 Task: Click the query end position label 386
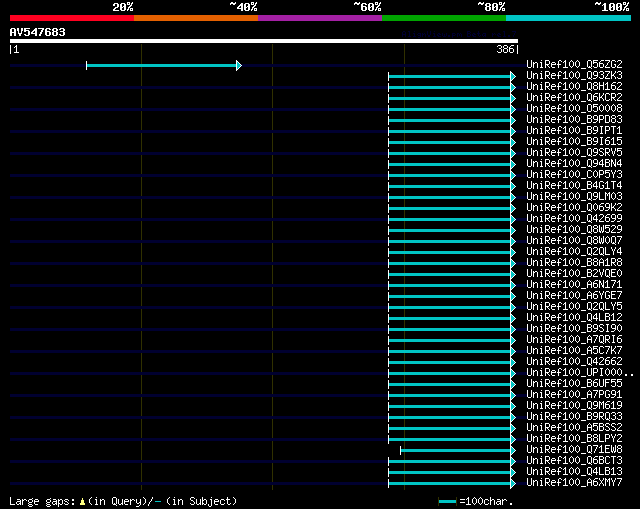point(505,49)
